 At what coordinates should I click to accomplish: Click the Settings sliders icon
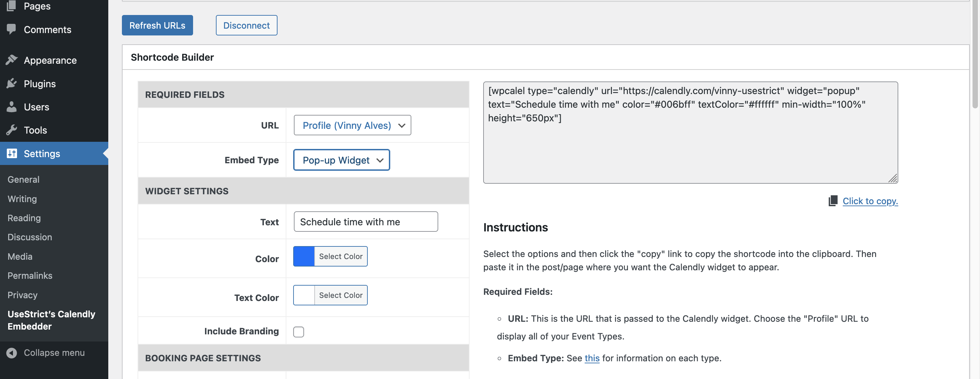[x=12, y=153]
